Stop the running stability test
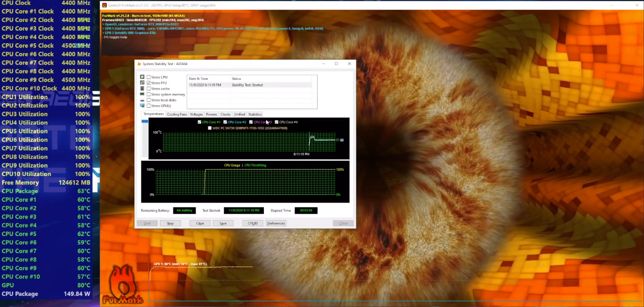This screenshot has width=644, height=307. (x=170, y=223)
